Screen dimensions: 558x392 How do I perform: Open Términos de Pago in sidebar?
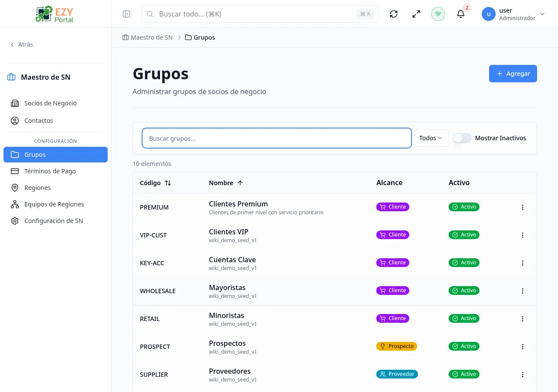(55, 171)
